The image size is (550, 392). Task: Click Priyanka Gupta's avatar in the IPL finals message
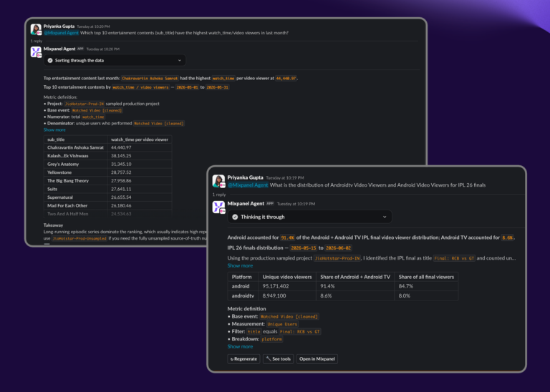[218, 181]
